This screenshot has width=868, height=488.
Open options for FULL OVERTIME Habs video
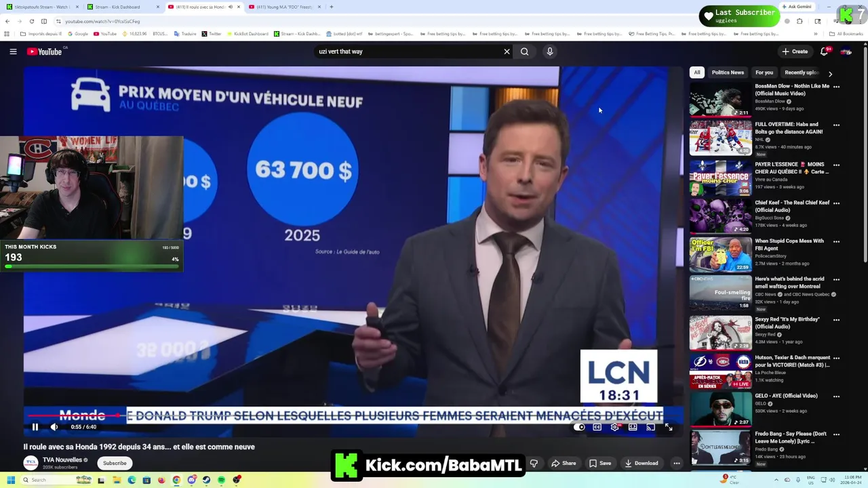(x=836, y=125)
